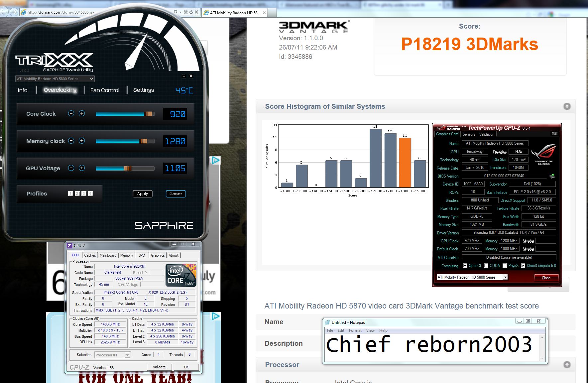Open Notepad Help menu
The image size is (588, 383).
click(x=383, y=330)
